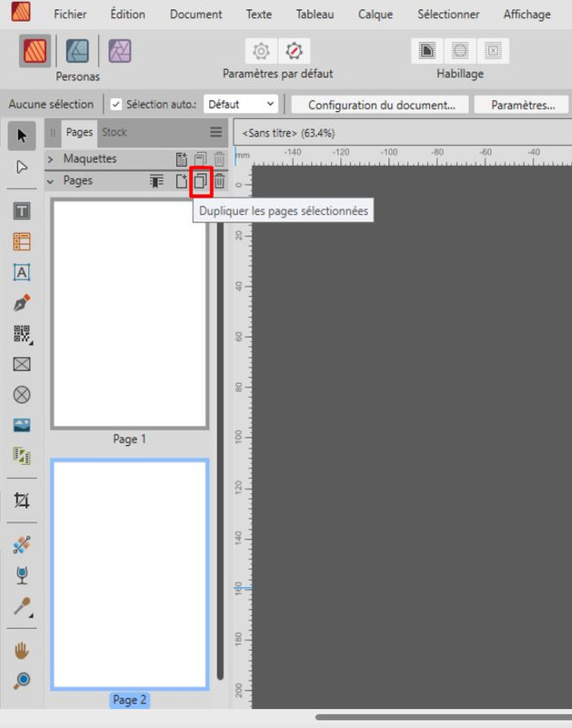Duplicate the selected pages

pyautogui.click(x=200, y=181)
